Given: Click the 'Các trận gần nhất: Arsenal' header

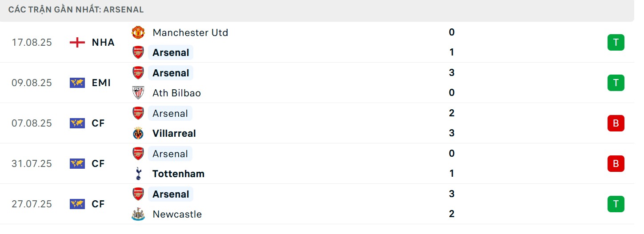Looking at the screenshot, I should tap(76, 9).
